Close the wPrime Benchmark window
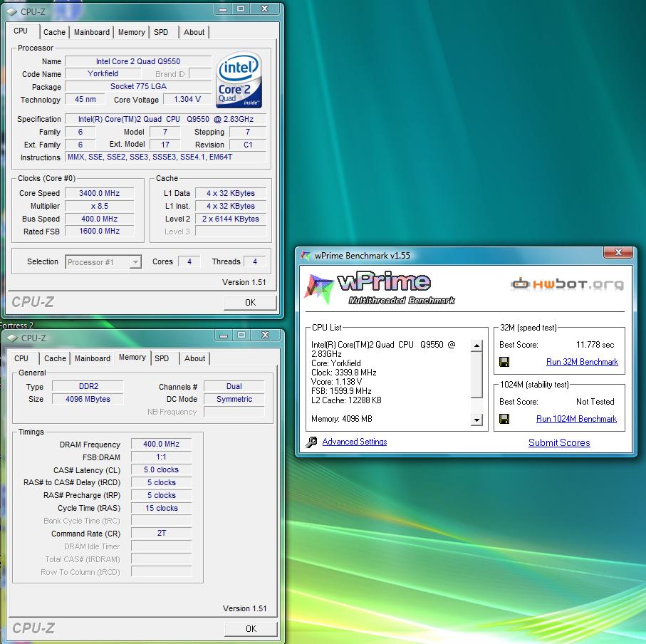Viewport: 646px width, 644px height. click(618, 252)
